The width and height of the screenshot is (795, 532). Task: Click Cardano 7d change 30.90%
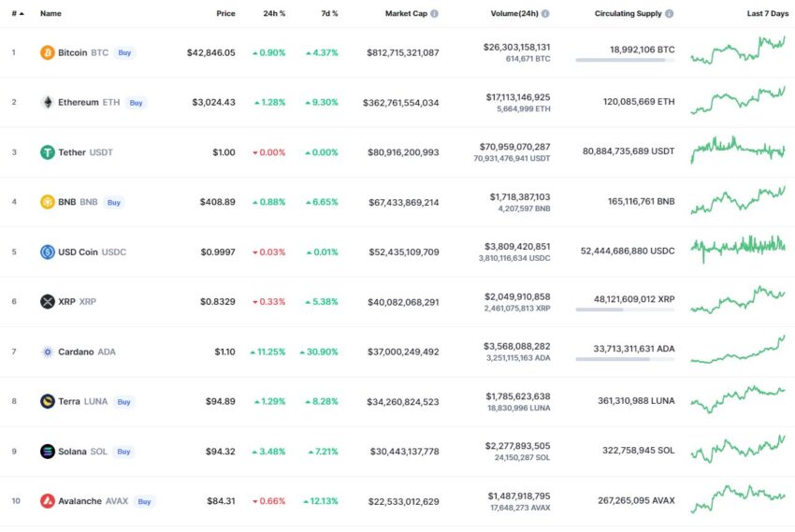(x=319, y=352)
